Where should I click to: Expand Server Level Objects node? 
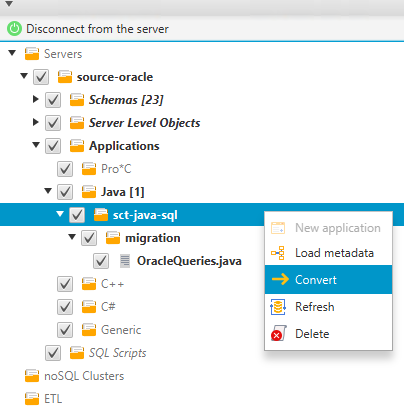(x=36, y=122)
